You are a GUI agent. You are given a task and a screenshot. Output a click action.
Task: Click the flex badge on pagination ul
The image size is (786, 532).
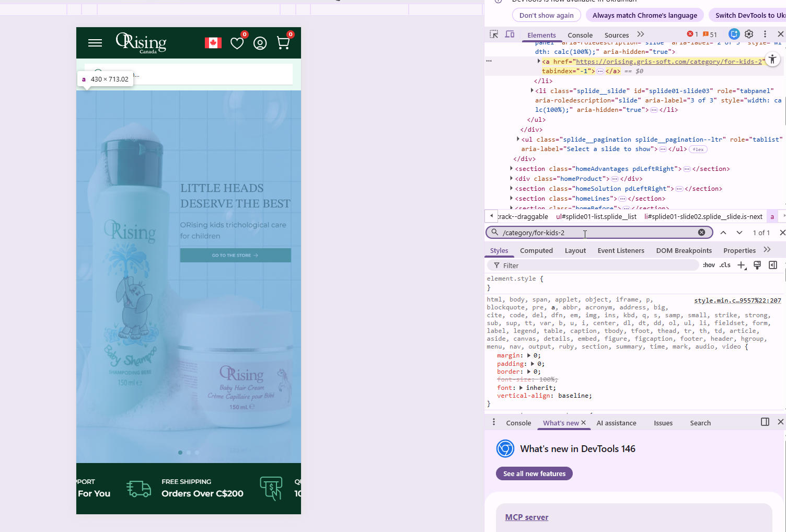tap(698, 149)
